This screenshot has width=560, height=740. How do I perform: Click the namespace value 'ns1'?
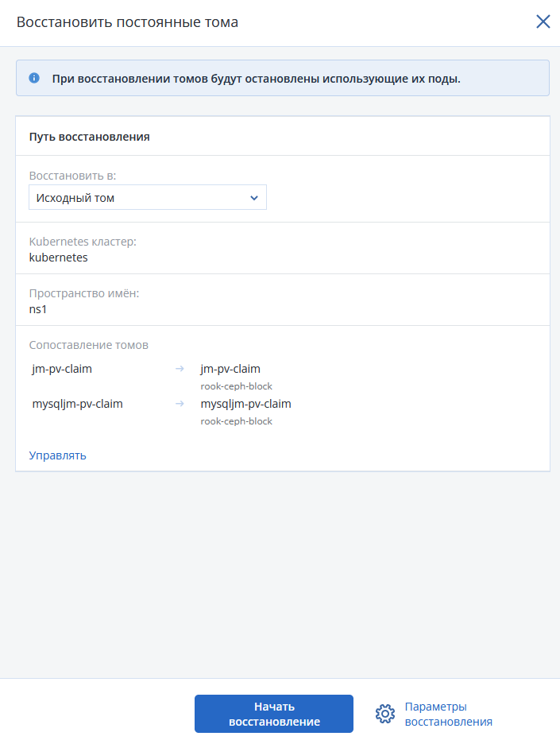[38, 310]
